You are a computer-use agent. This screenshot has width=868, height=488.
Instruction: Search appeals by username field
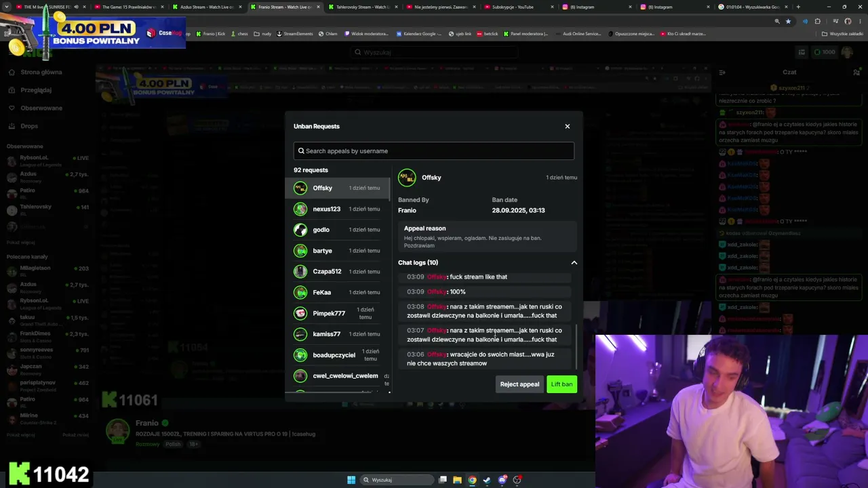pyautogui.click(x=434, y=151)
